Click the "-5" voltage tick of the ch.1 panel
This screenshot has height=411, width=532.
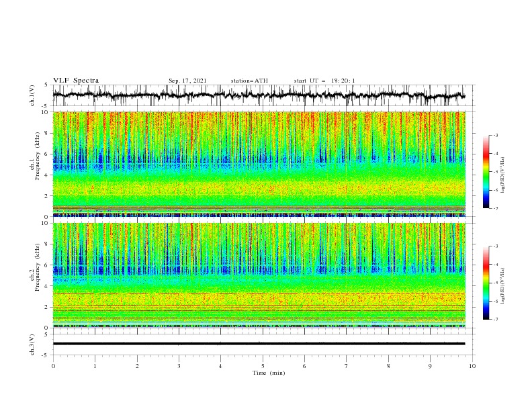[x=46, y=106]
